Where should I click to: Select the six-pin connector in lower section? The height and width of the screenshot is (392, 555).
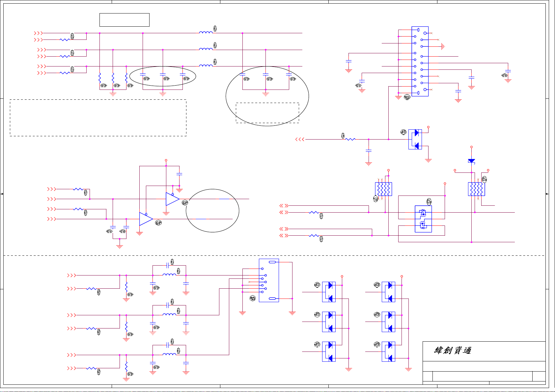(x=269, y=280)
